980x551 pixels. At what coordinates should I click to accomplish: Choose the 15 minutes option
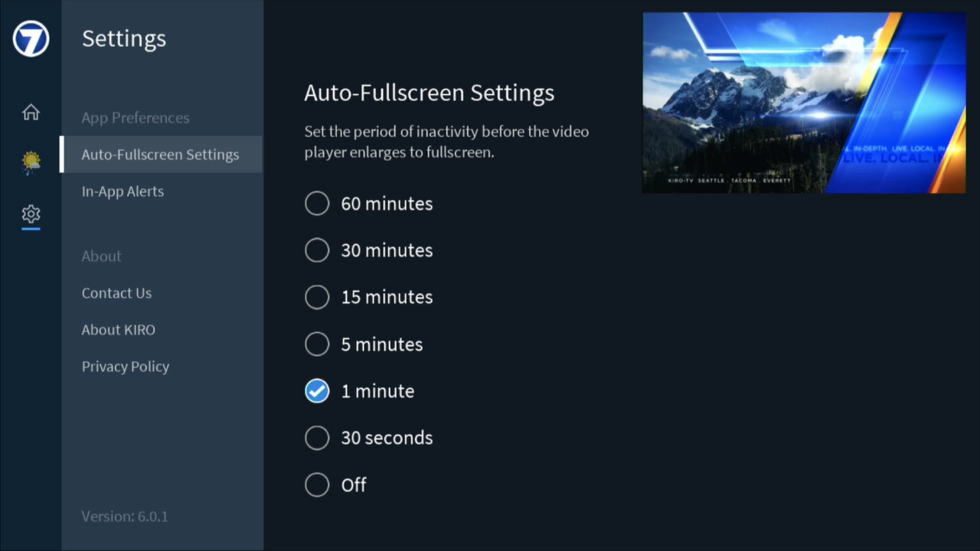coord(317,297)
